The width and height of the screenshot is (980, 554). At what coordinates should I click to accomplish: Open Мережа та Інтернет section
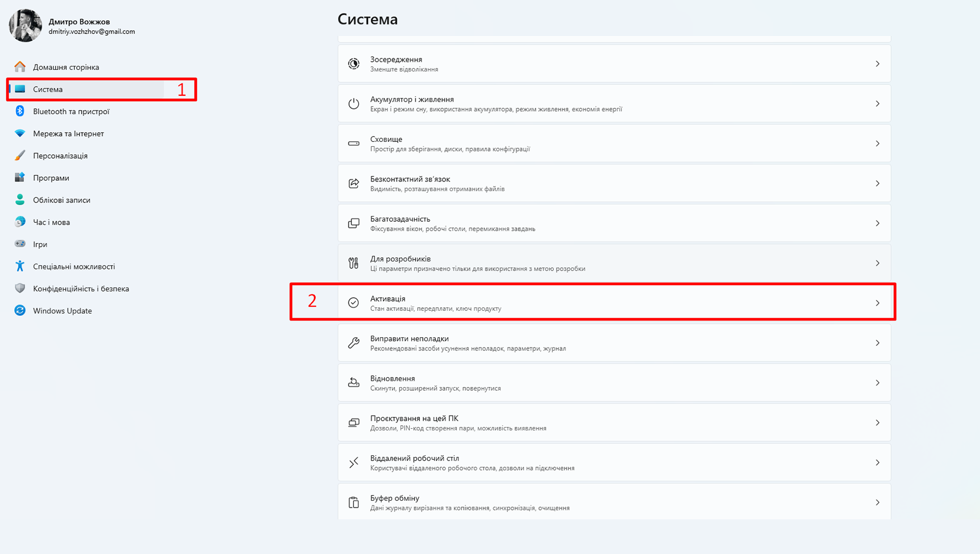point(68,134)
